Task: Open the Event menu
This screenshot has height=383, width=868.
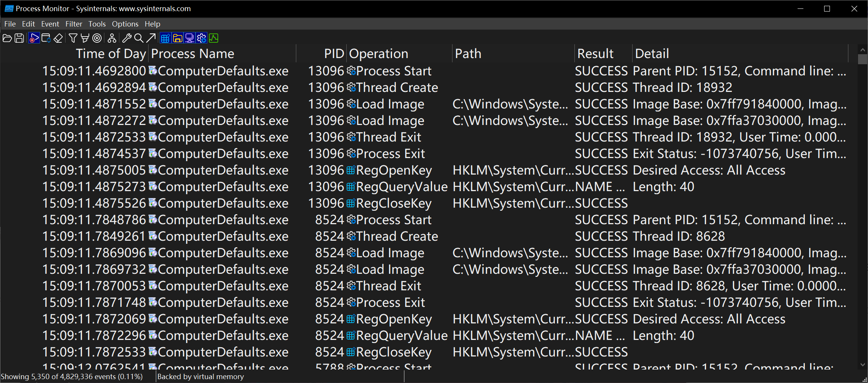Action: [x=50, y=24]
